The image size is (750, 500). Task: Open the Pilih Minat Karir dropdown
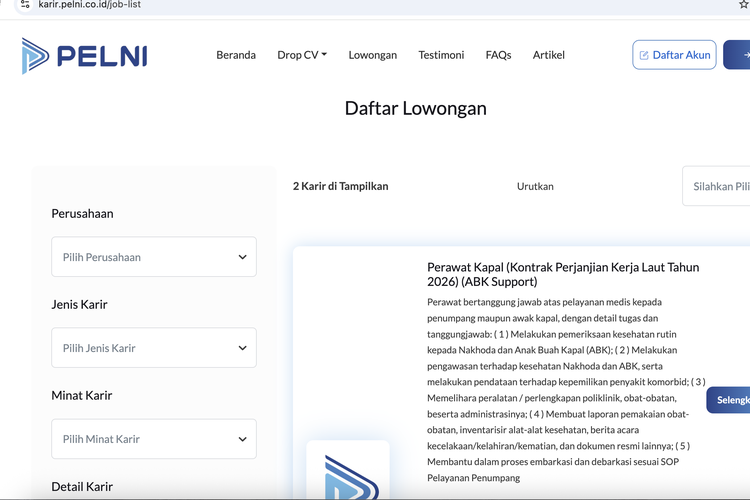click(x=154, y=439)
